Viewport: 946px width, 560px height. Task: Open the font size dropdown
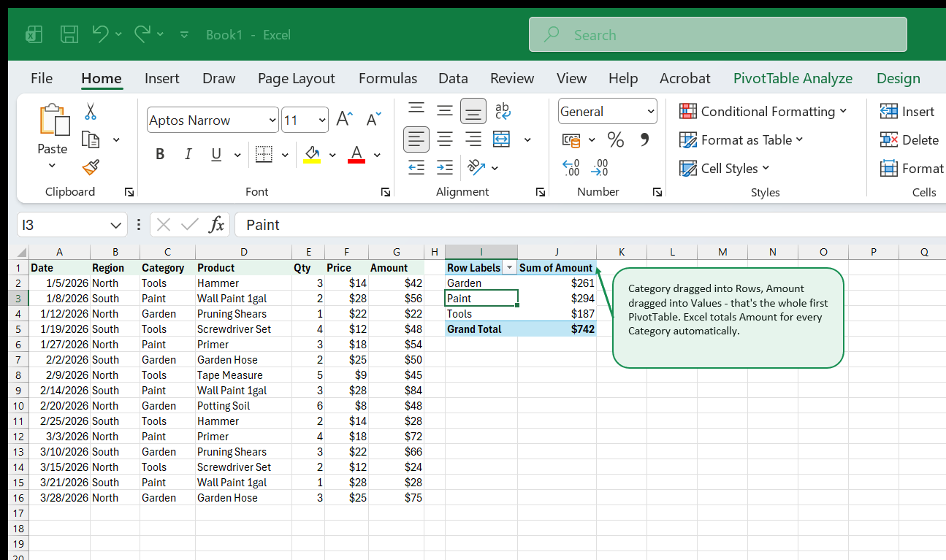pos(322,120)
